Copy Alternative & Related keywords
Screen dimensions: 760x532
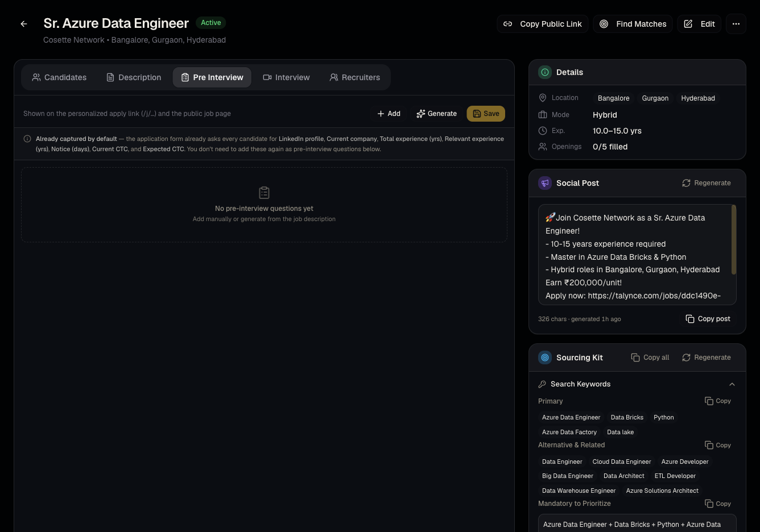[718, 445]
